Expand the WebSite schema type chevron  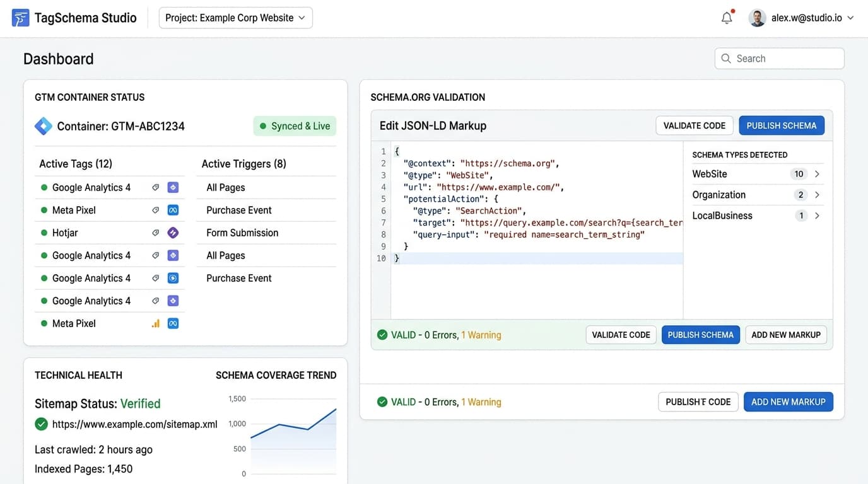pyautogui.click(x=817, y=174)
